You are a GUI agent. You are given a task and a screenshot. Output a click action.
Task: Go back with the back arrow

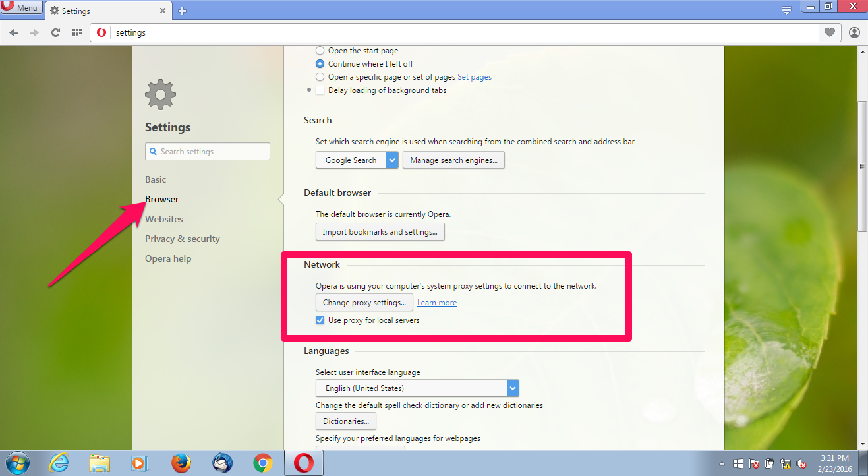coord(14,32)
